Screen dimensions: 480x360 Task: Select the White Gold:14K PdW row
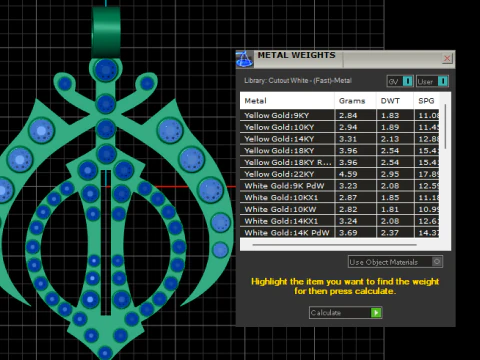pos(339,232)
